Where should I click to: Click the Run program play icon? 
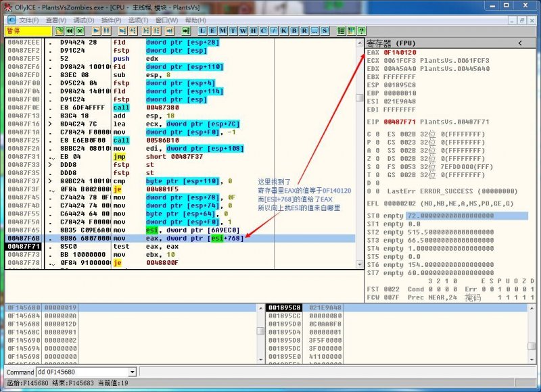point(96,31)
